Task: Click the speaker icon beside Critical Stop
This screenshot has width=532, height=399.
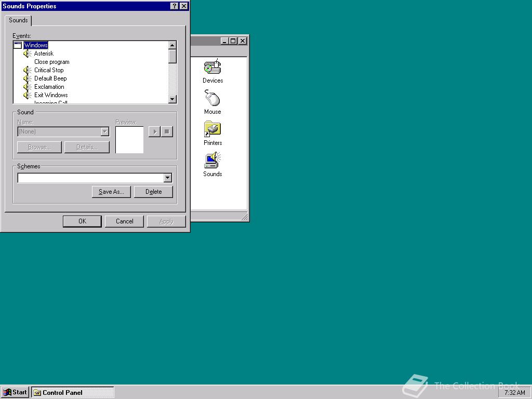Action: [28, 70]
